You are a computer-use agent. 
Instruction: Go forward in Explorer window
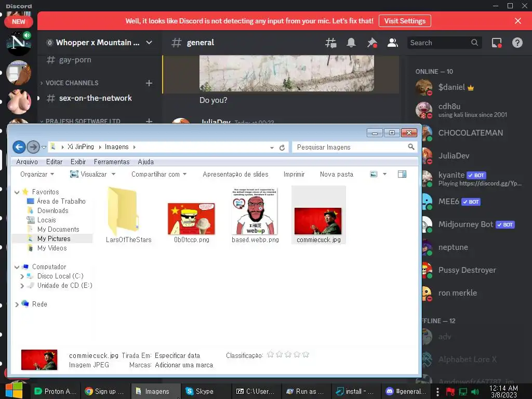coord(33,147)
